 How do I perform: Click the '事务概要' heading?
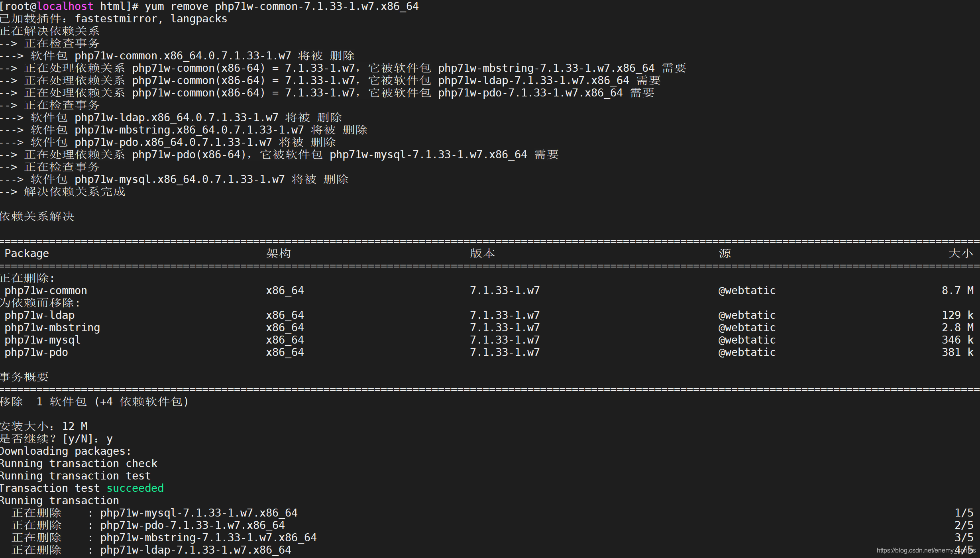click(x=24, y=377)
